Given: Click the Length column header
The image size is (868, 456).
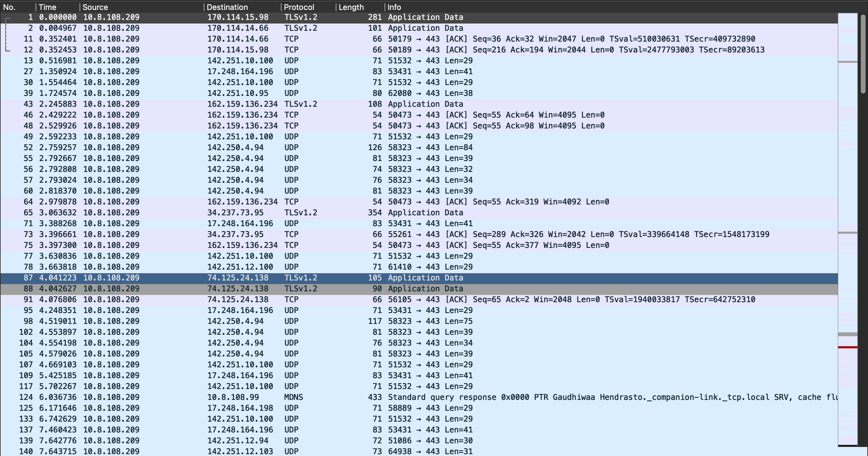Looking at the screenshot, I should pyautogui.click(x=351, y=7).
